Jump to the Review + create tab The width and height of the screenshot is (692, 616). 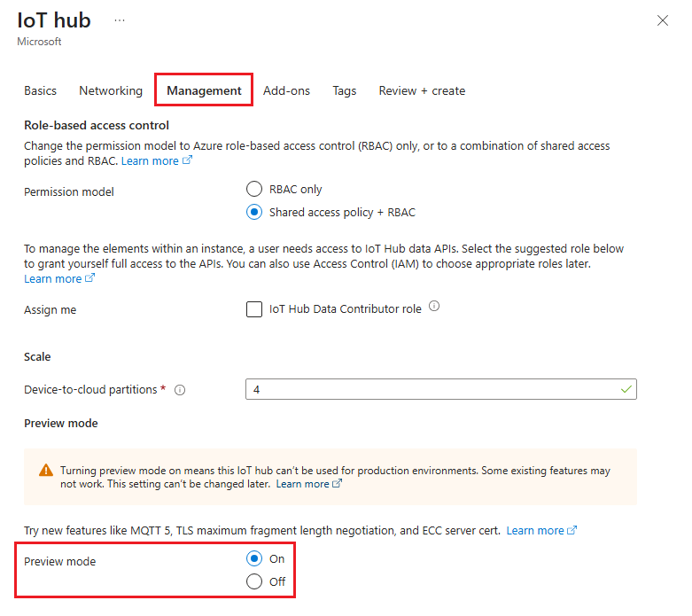(422, 90)
